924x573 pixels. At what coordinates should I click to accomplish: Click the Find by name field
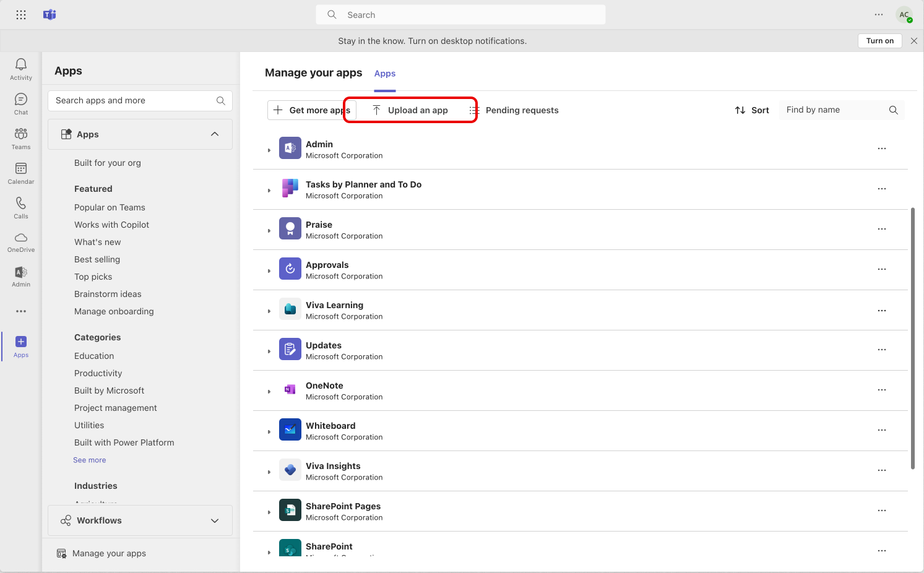pos(842,110)
